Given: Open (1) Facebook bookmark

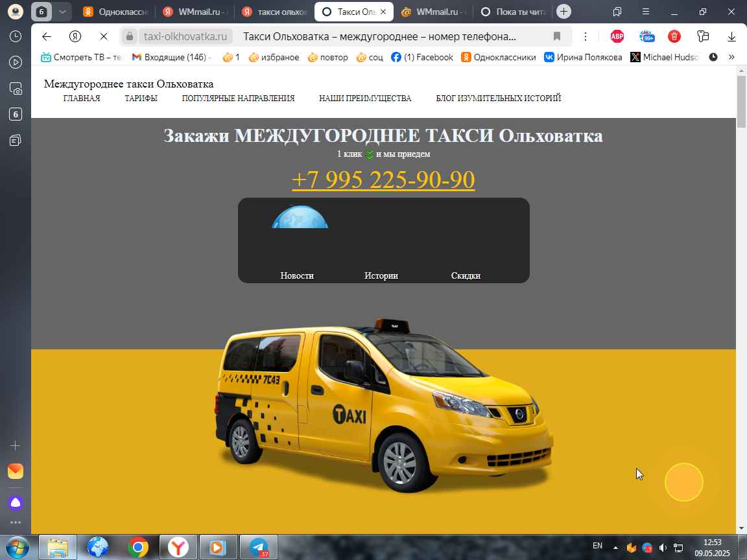Looking at the screenshot, I should 421,57.
